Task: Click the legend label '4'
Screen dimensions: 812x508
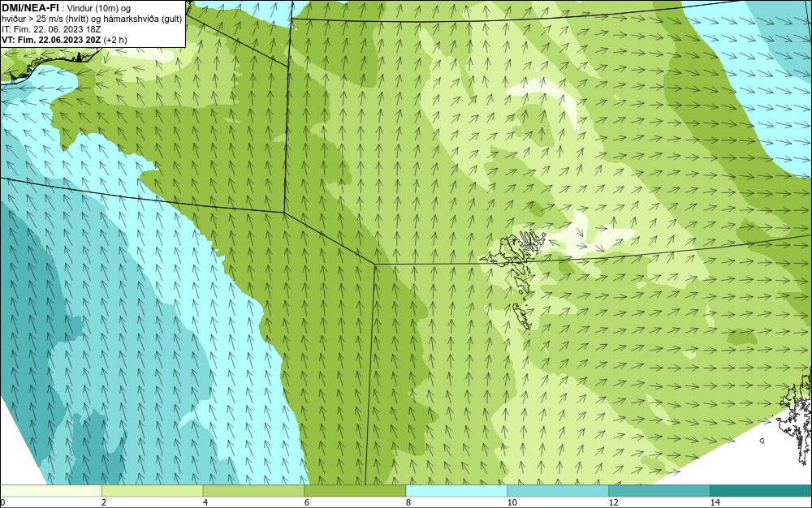Action: pos(205,502)
